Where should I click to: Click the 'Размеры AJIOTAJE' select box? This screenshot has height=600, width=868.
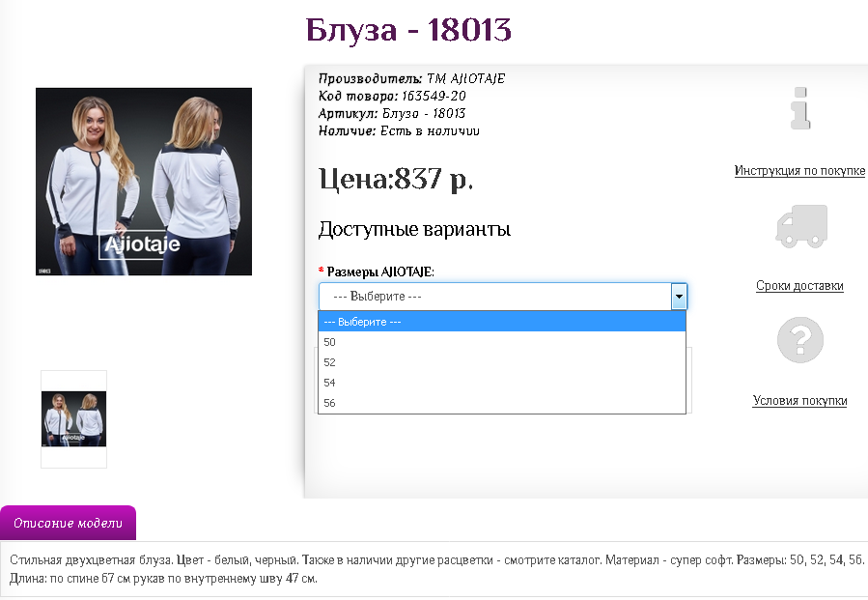point(503,297)
